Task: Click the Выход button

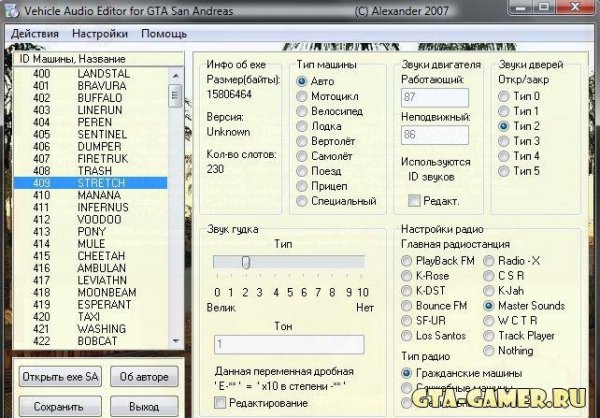Action: (144, 407)
